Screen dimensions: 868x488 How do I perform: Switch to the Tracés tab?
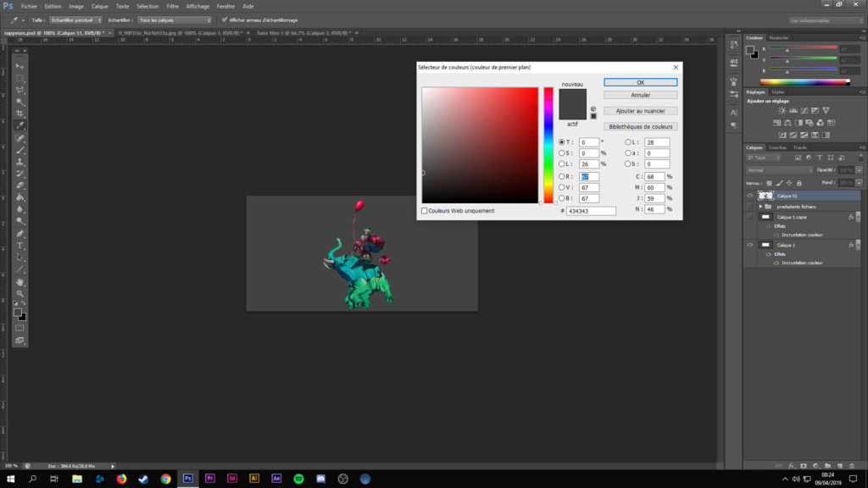click(x=800, y=147)
